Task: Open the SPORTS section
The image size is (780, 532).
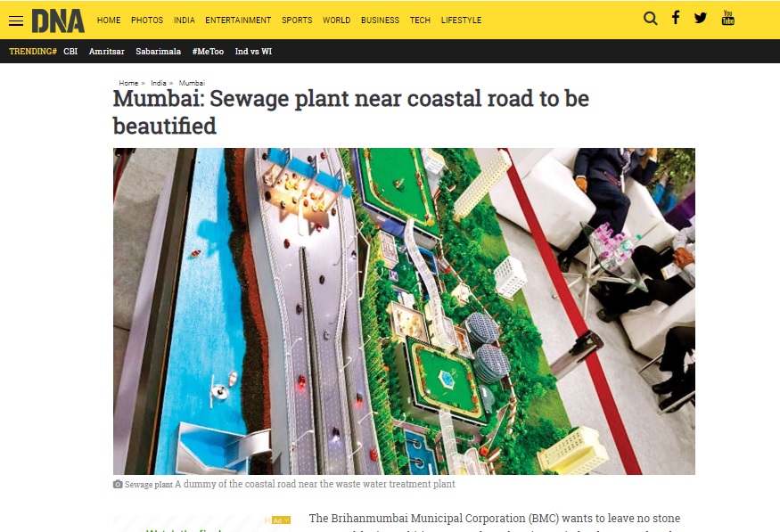Action: (297, 20)
